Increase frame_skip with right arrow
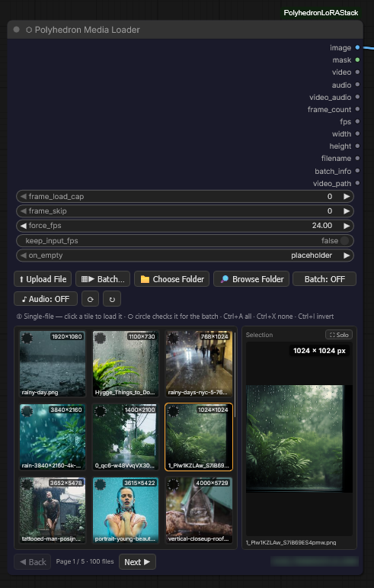The width and height of the screenshot is (374, 588). coord(347,211)
